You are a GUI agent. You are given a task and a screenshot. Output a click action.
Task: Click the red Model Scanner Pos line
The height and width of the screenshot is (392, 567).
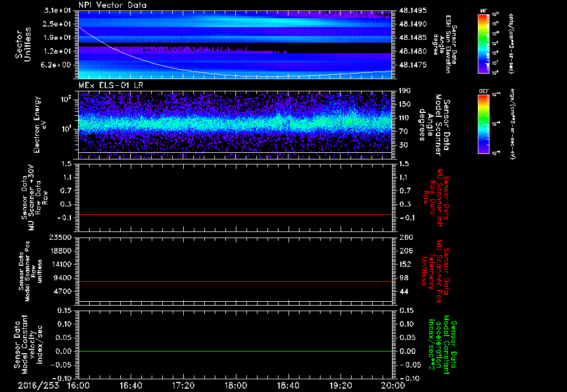[x=235, y=281]
